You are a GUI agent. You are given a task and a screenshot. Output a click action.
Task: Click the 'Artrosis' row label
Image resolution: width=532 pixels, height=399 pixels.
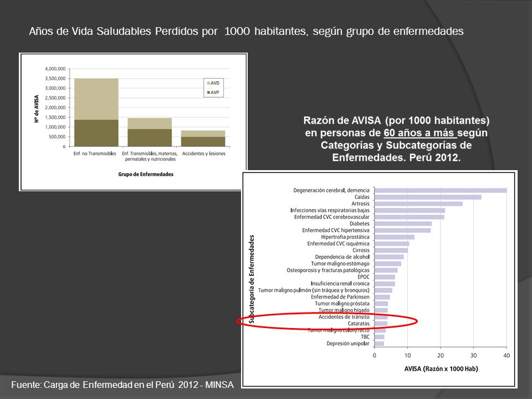pos(360,203)
